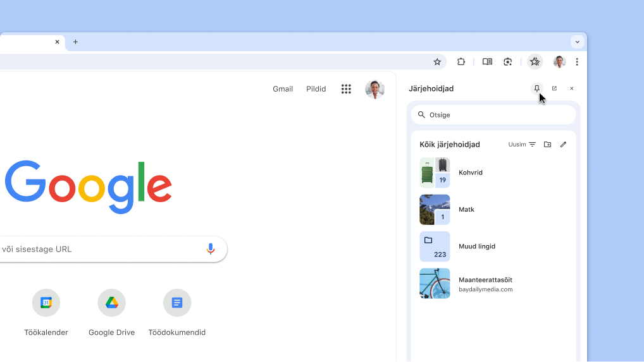Start voice search with microphone icon
The width and height of the screenshot is (644, 362).
[x=210, y=249]
